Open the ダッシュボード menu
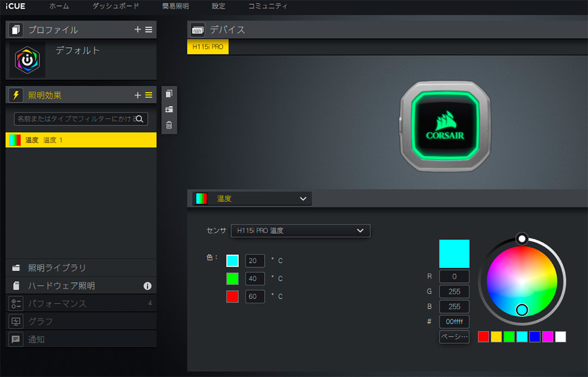The height and width of the screenshot is (377, 588). [x=115, y=6]
